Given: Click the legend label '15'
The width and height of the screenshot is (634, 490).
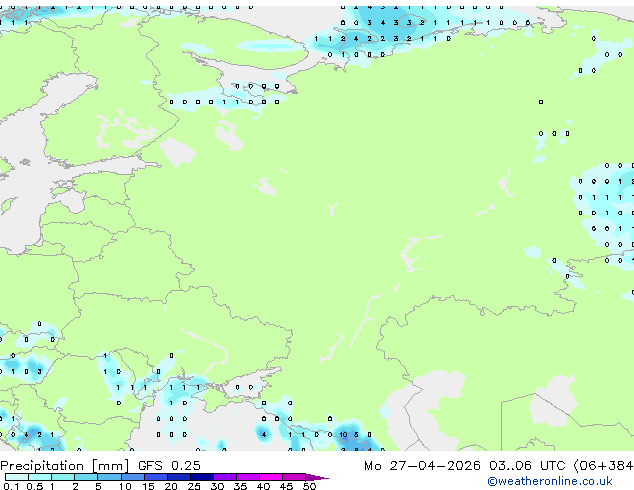Looking at the screenshot, I should 148,486.
